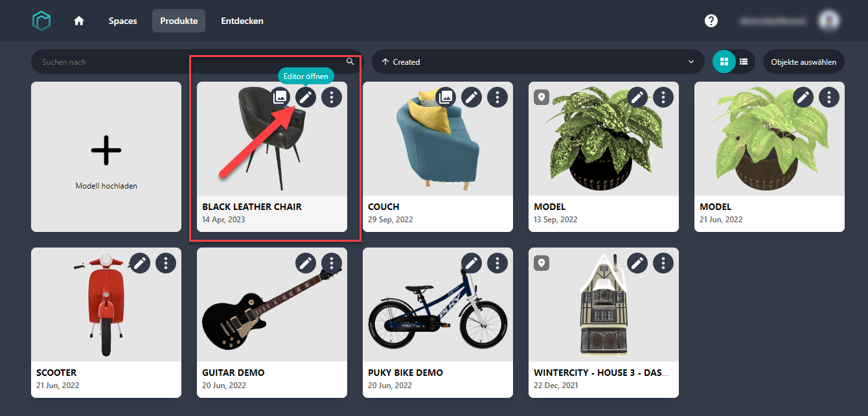Open the user profile avatar
Screen dimensions: 868x416
828,21
